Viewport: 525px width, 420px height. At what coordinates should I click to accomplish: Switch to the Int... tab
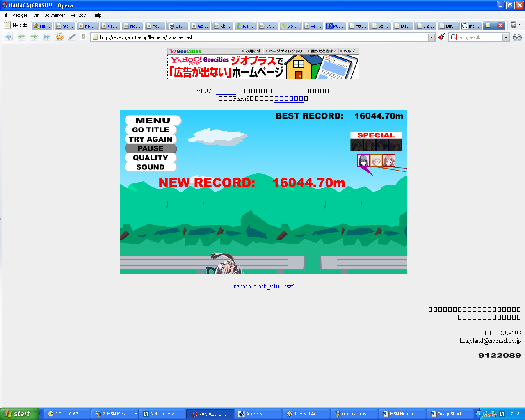coord(470,26)
